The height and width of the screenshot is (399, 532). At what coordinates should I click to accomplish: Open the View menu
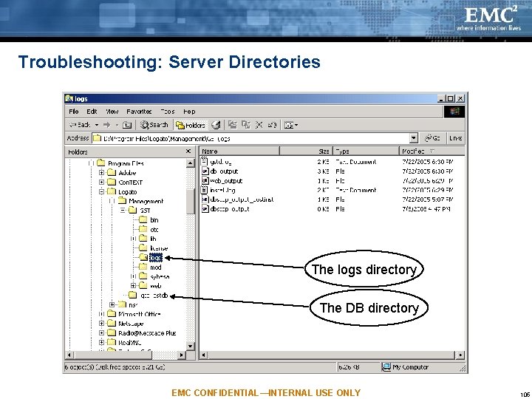[x=112, y=112]
